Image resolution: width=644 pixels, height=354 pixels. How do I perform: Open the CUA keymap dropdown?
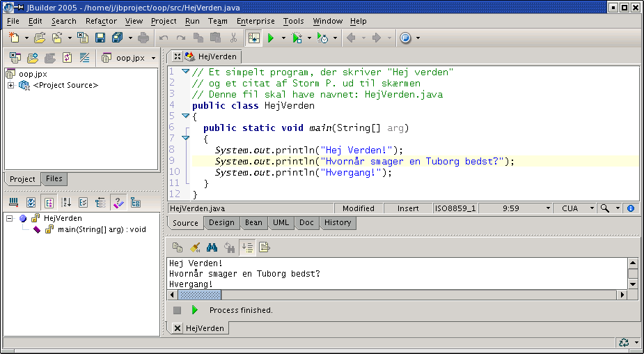coord(592,208)
